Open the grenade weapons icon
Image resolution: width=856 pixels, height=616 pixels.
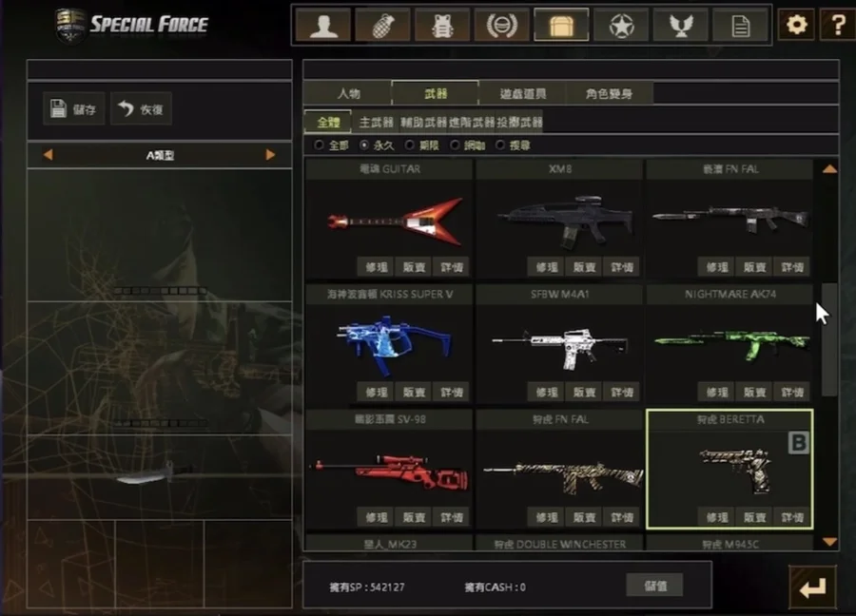pos(382,25)
